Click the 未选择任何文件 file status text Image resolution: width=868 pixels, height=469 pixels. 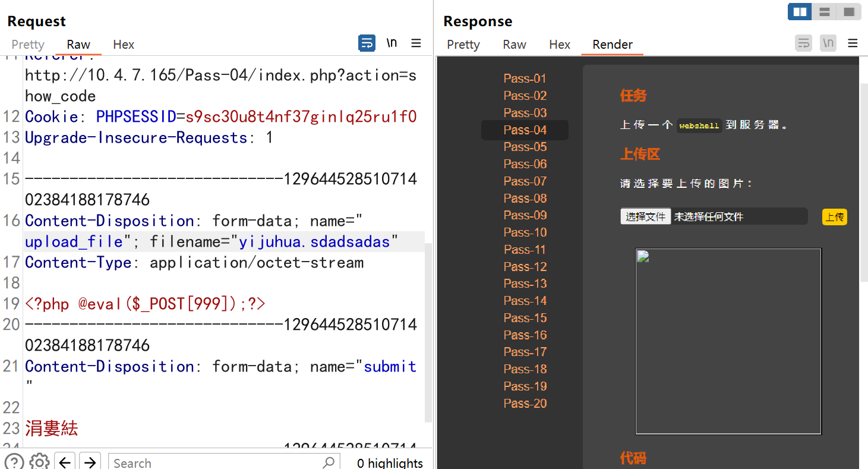[x=708, y=217]
